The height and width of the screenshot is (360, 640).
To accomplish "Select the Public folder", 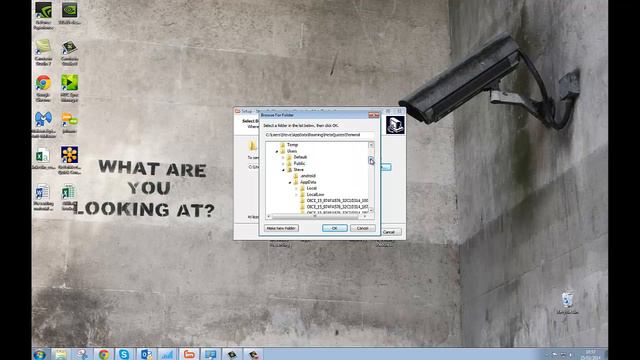I will [x=299, y=163].
